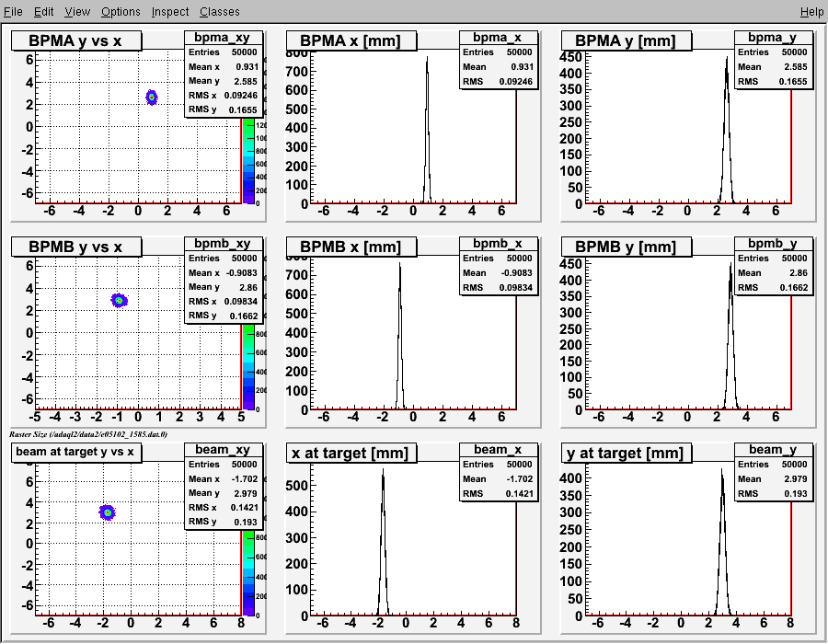Click 'Mean x -0.9083' in bpmb_xy stats
828x644 pixels.
coord(224,273)
